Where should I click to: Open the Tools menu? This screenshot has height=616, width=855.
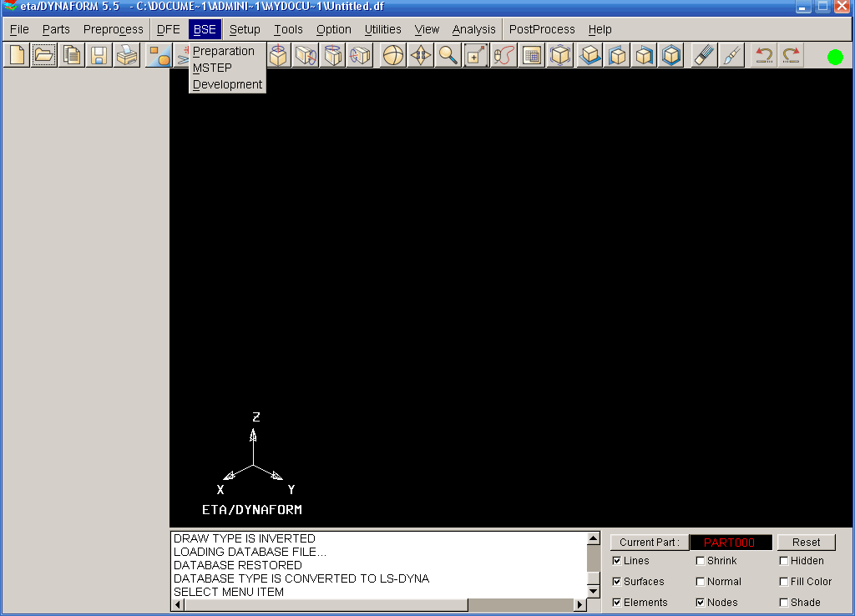tap(288, 29)
